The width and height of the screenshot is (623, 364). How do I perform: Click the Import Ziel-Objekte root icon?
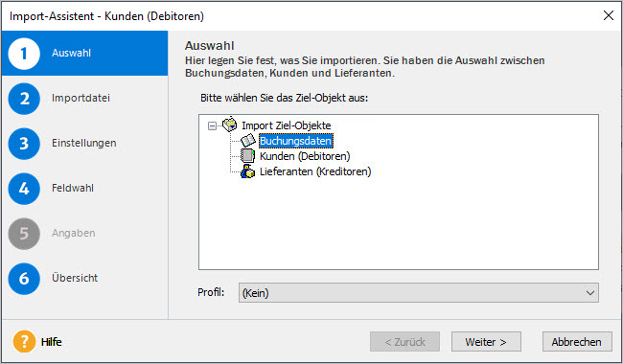[x=230, y=125]
